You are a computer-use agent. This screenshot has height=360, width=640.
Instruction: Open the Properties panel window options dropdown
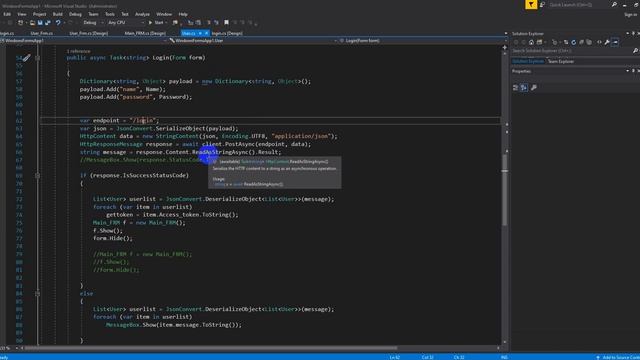click(x=627, y=71)
